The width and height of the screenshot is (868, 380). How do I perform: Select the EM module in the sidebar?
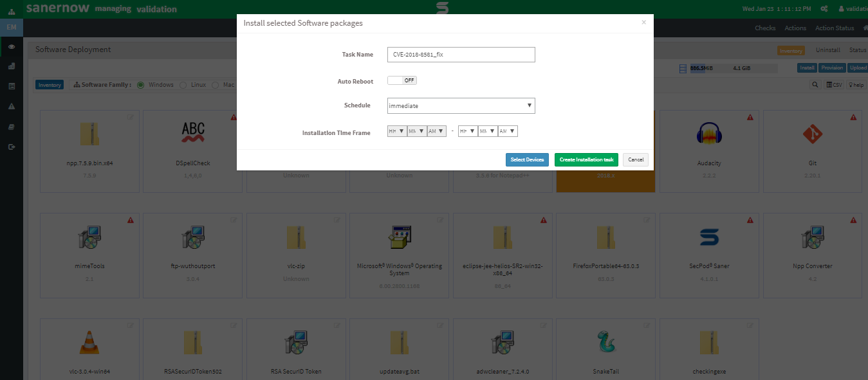pos(12,27)
